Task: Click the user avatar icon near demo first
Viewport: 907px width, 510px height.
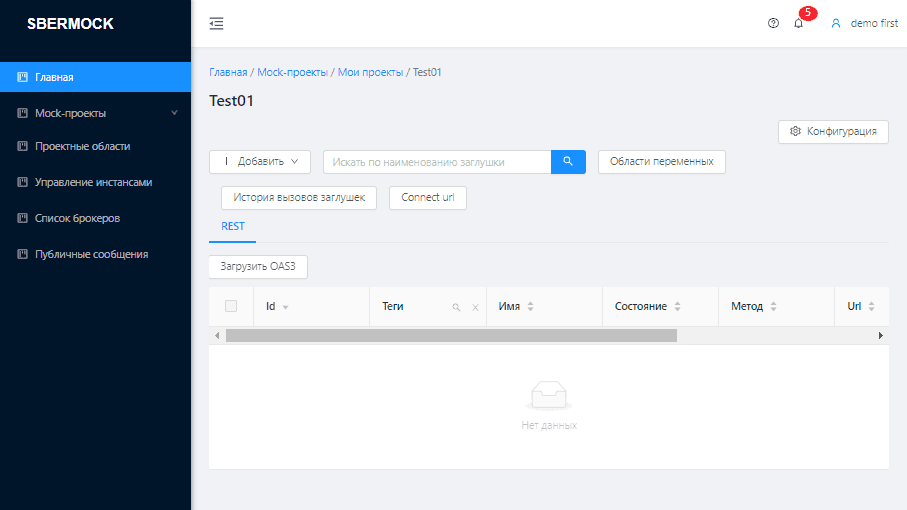Action: pos(836,23)
